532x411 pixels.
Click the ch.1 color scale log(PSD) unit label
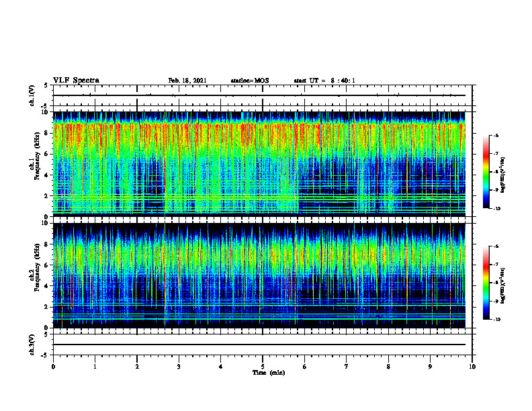(504, 175)
